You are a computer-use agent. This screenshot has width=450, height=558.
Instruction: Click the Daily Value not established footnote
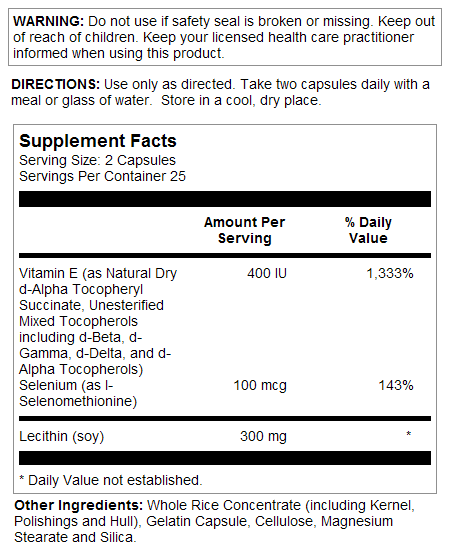pos(111,480)
